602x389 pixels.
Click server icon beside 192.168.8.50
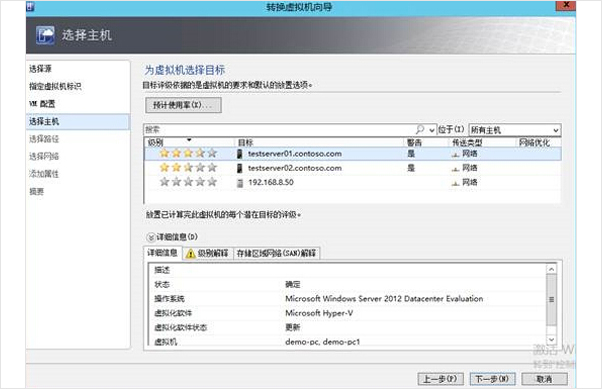coord(240,183)
